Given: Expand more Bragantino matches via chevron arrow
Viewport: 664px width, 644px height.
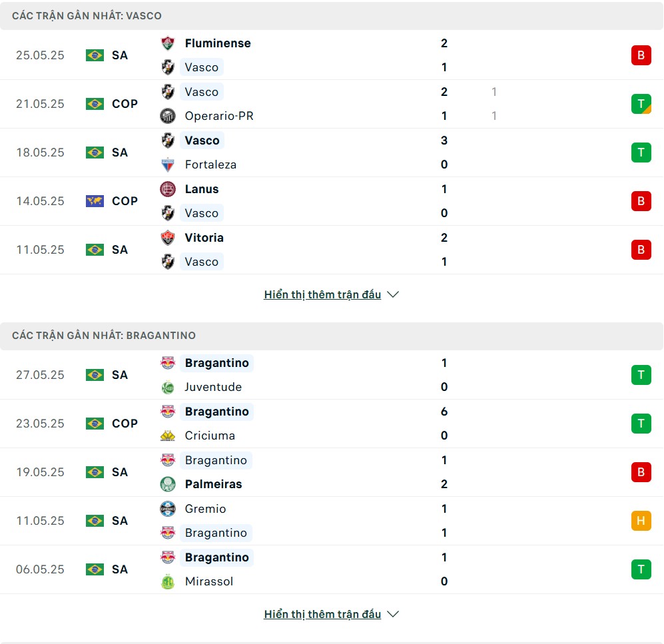Looking at the screenshot, I should pos(393,614).
